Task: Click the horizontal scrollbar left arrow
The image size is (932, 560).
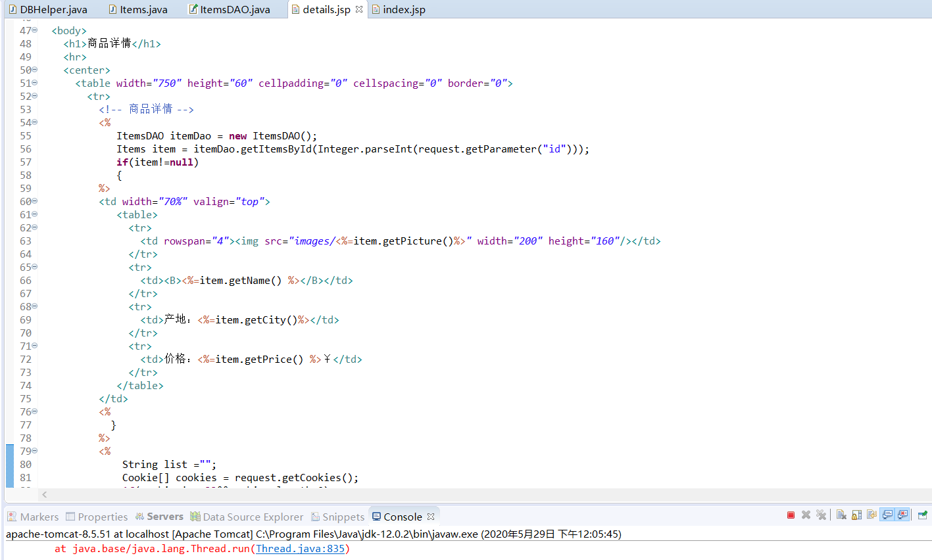Action: click(x=44, y=494)
